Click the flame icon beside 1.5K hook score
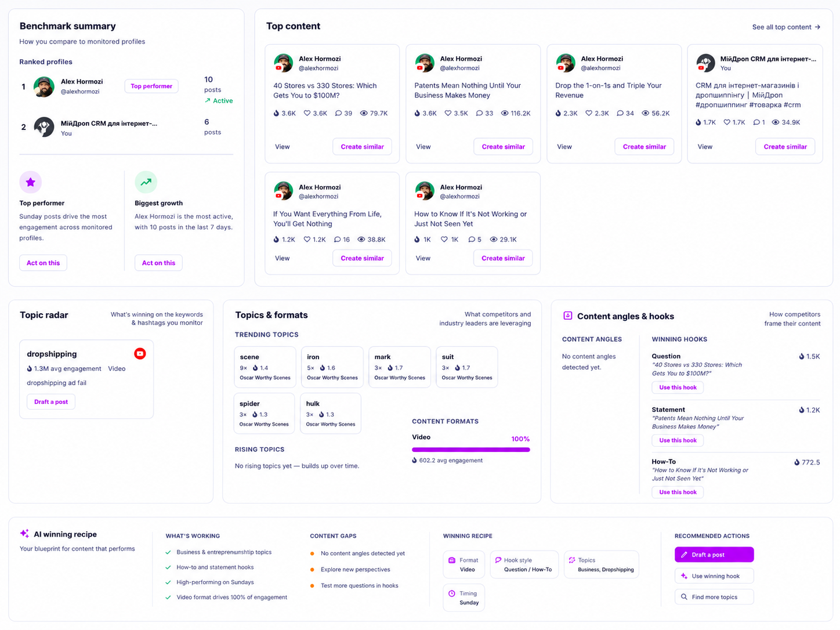 point(802,356)
